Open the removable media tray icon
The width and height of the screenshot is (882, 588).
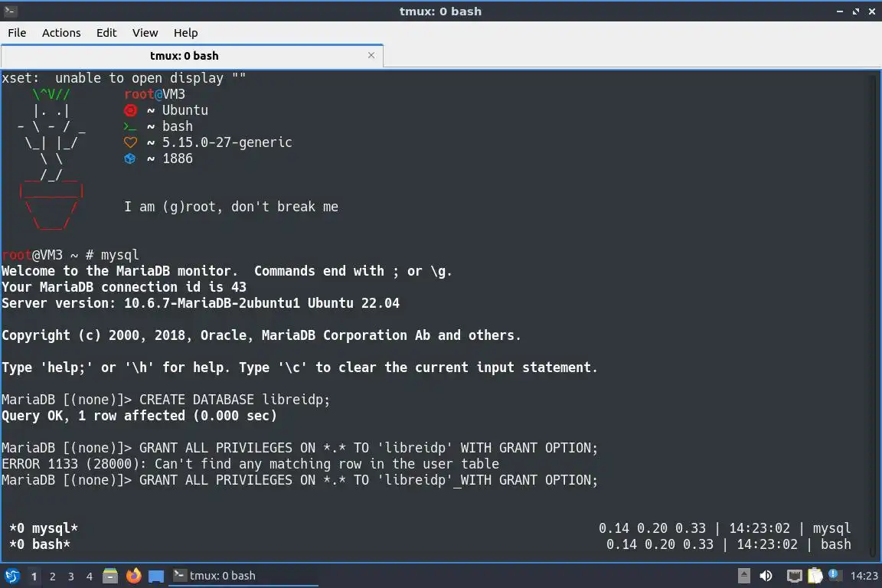pyautogui.click(x=744, y=576)
